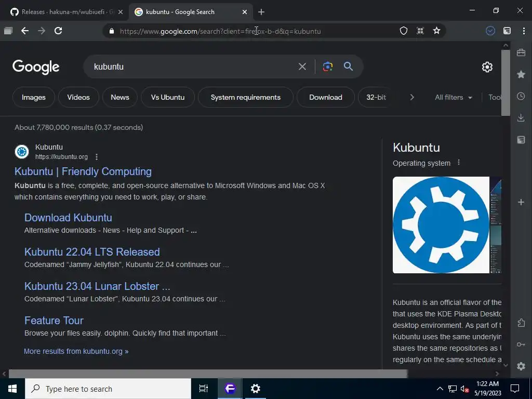This screenshot has height=399, width=532.
Task: Click the vertical scrollbar thumb
Action: (x=506, y=83)
